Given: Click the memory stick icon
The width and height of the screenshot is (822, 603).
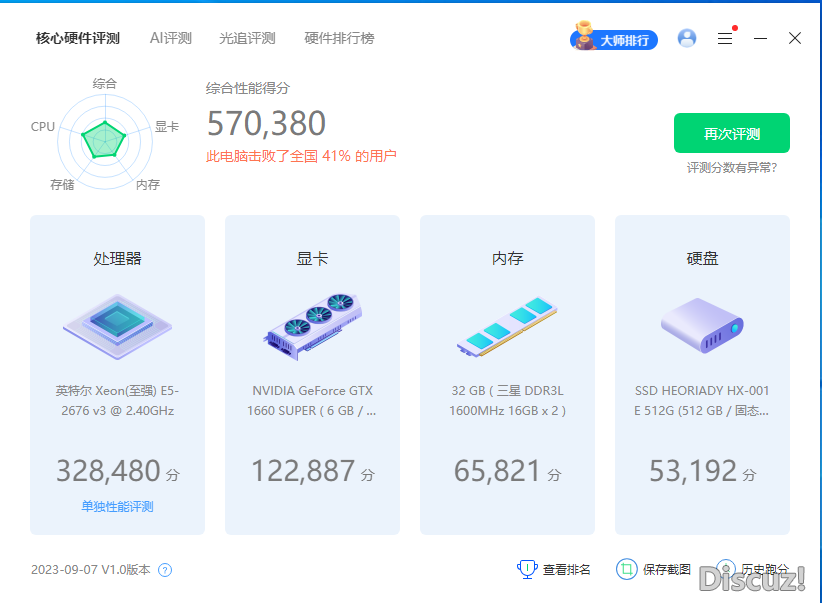Looking at the screenshot, I should point(507,327).
